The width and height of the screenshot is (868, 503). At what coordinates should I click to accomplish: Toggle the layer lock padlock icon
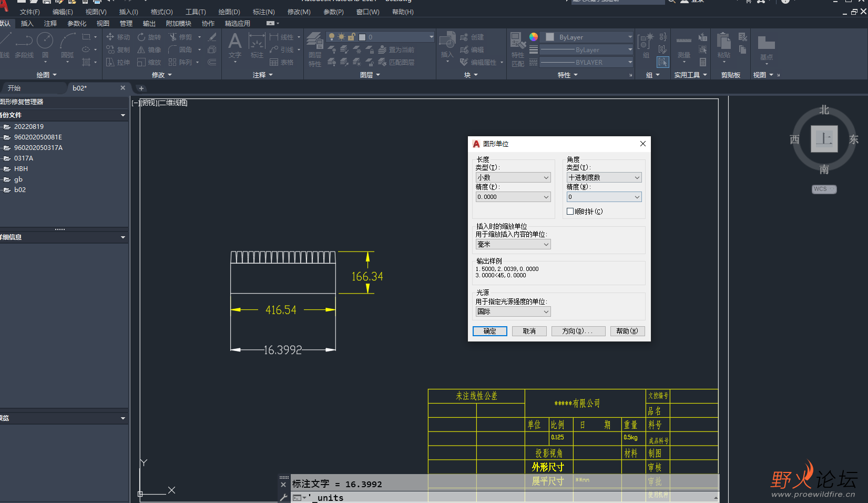pyautogui.click(x=352, y=37)
